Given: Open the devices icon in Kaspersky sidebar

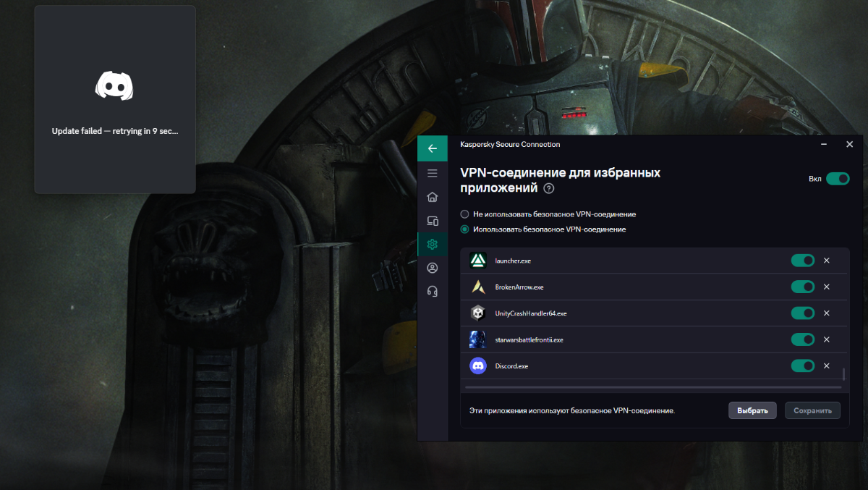Looking at the screenshot, I should pos(433,221).
